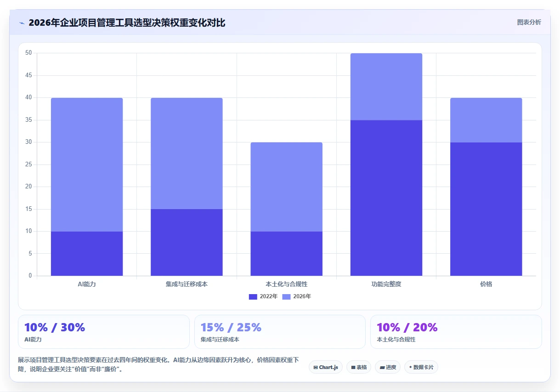This screenshot has width=560, height=392.
Task: Toggle the 2022年 legend entry
Action: (263, 296)
